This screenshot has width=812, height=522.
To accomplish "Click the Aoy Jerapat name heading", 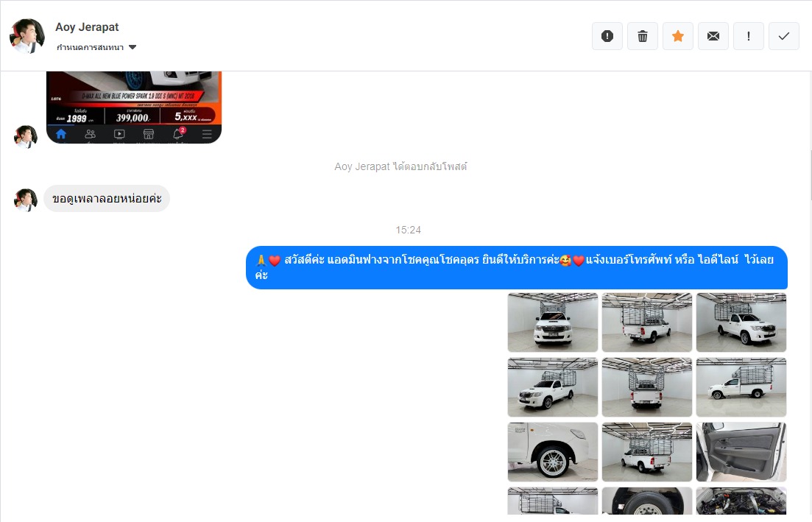I will pos(87,27).
